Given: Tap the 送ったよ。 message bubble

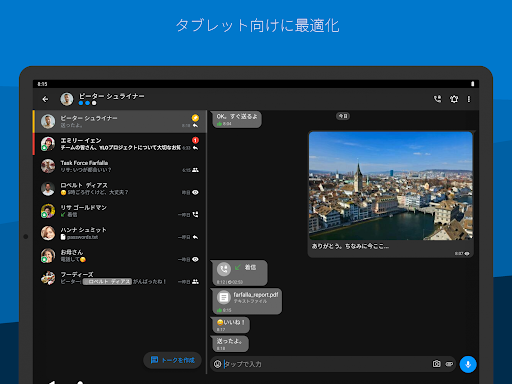Looking at the screenshot, I should [x=230, y=344].
